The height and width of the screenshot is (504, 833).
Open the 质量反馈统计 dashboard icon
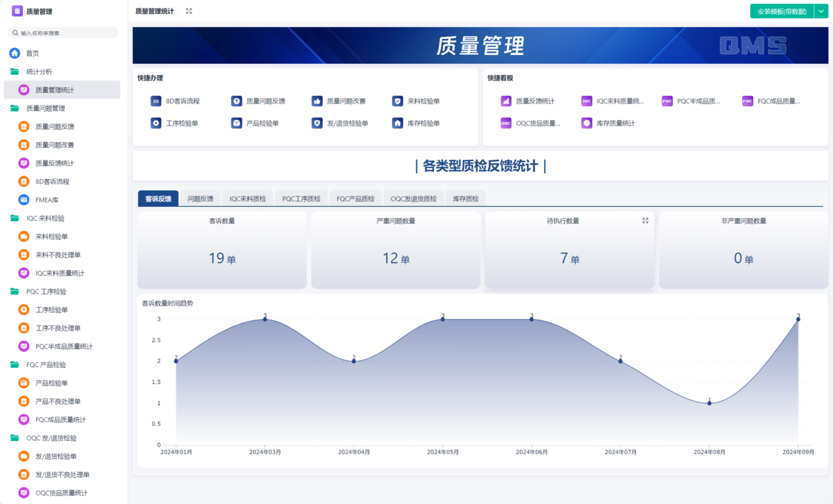click(x=506, y=100)
